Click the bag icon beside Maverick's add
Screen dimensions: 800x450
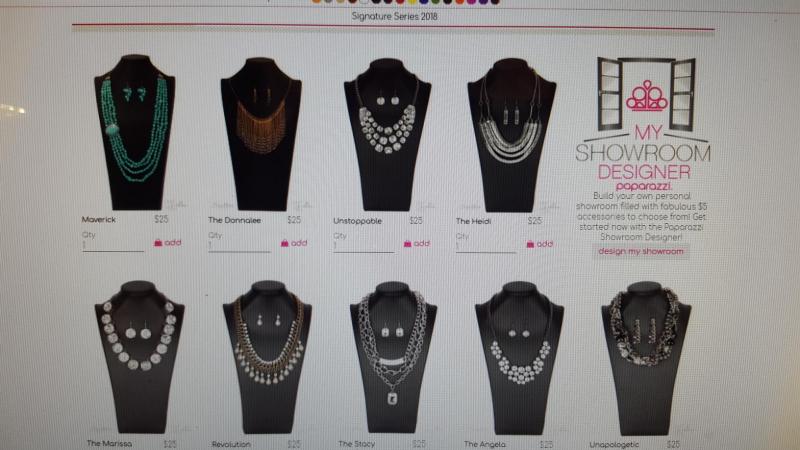coord(158,243)
